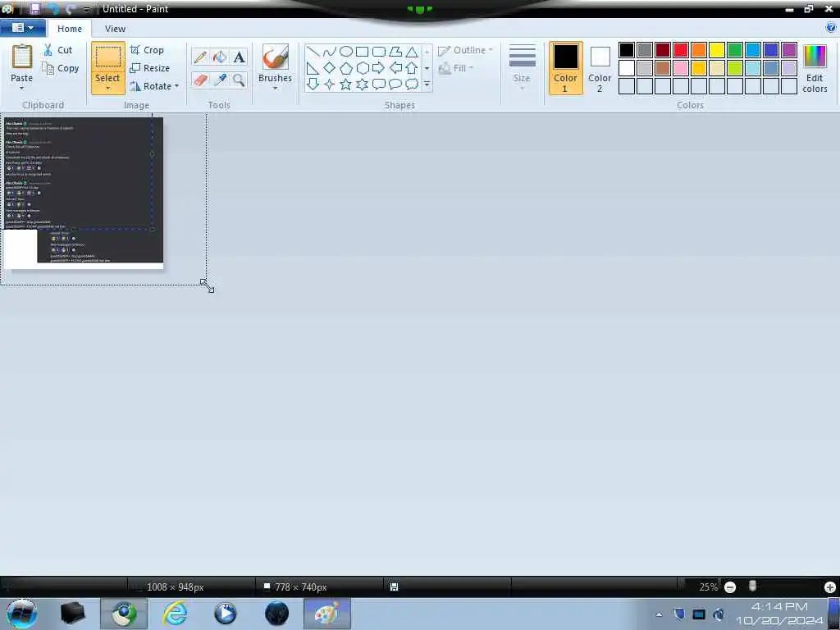Viewport: 840px width, 630px height.
Task: Open Windows Media Player from taskbar
Action: point(225,614)
